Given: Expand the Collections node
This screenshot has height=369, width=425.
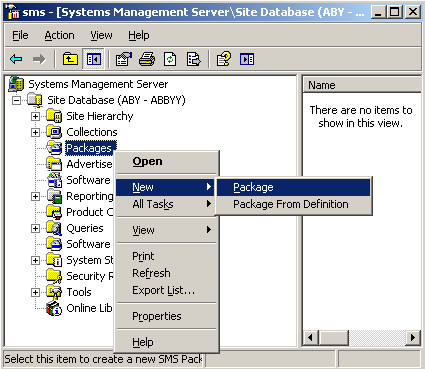Looking at the screenshot, I should coord(35,132).
